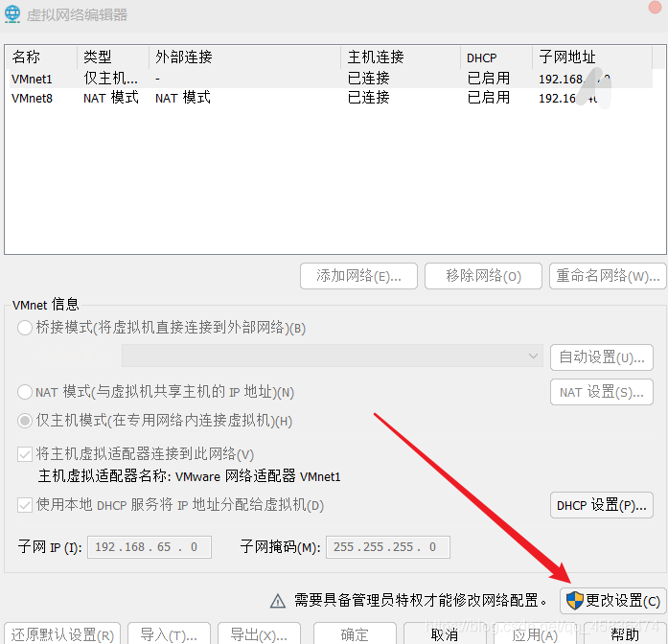The height and width of the screenshot is (644, 668).
Task: Click 仅主机 type cell of VMnet1
Action: (x=111, y=79)
